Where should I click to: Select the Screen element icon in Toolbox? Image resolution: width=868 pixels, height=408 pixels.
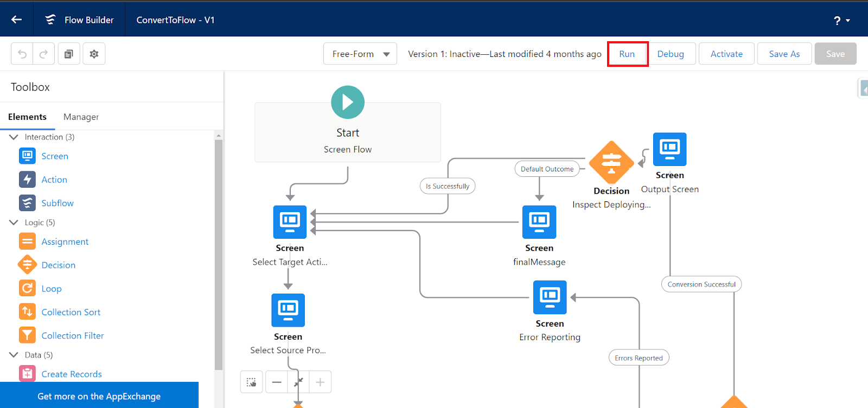(x=27, y=156)
